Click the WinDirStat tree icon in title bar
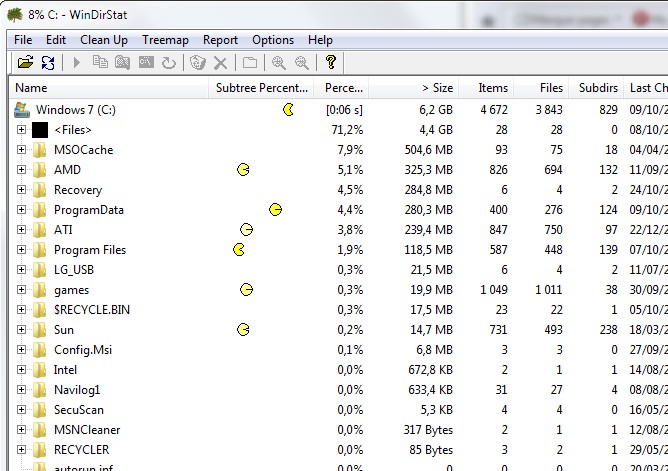The width and height of the screenshot is (668, 471). point(15,14)
